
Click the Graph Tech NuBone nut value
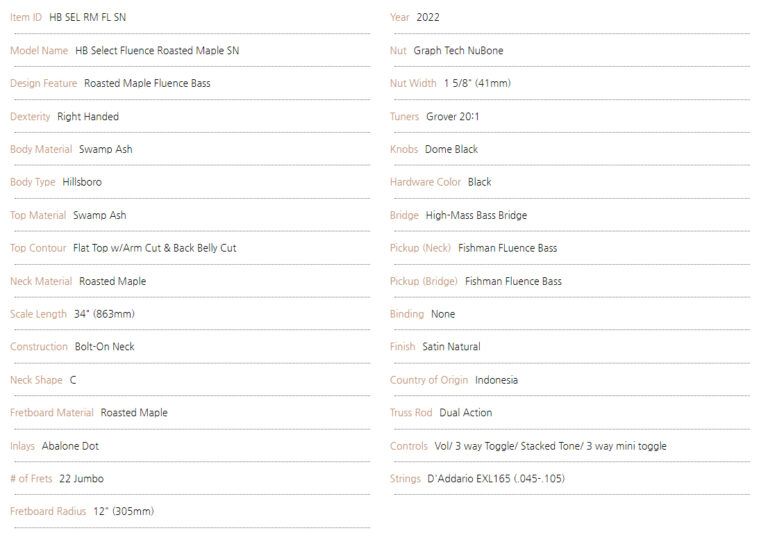458,50
